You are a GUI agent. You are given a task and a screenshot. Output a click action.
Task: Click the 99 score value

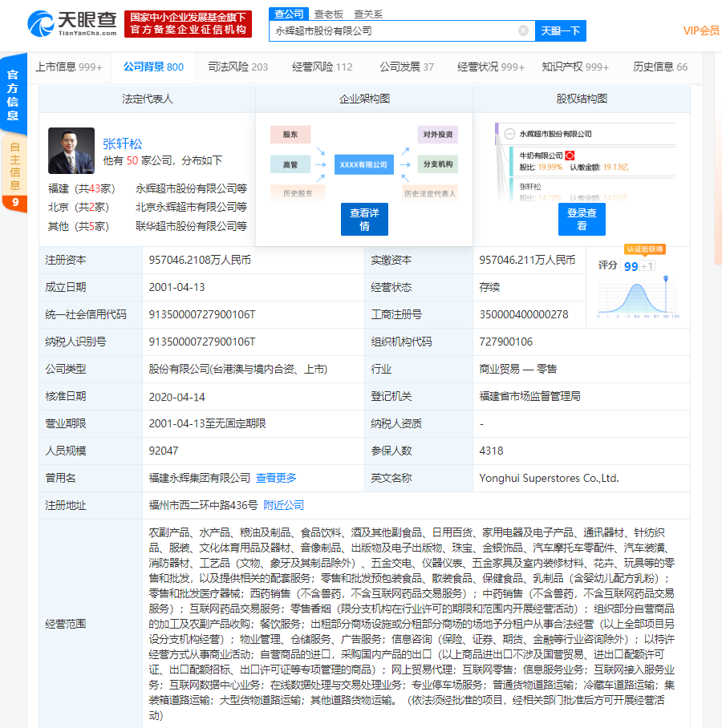tap(631, 266)
